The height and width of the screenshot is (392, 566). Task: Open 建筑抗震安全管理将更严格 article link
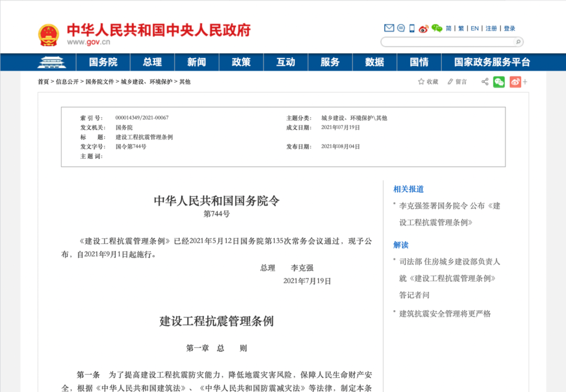[x=445, y=313]
